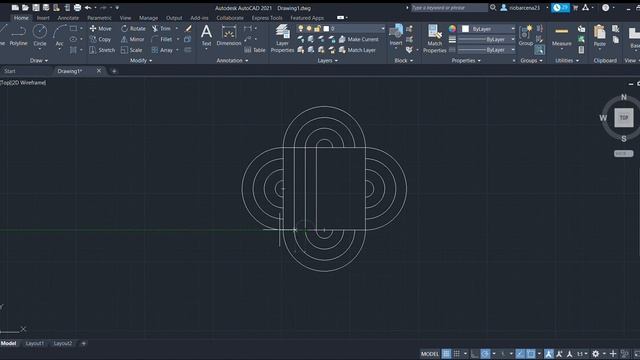Viewport: 640px width, 360px height.
Task: Select the Circle tool
Action: click(x=40, y=36)
